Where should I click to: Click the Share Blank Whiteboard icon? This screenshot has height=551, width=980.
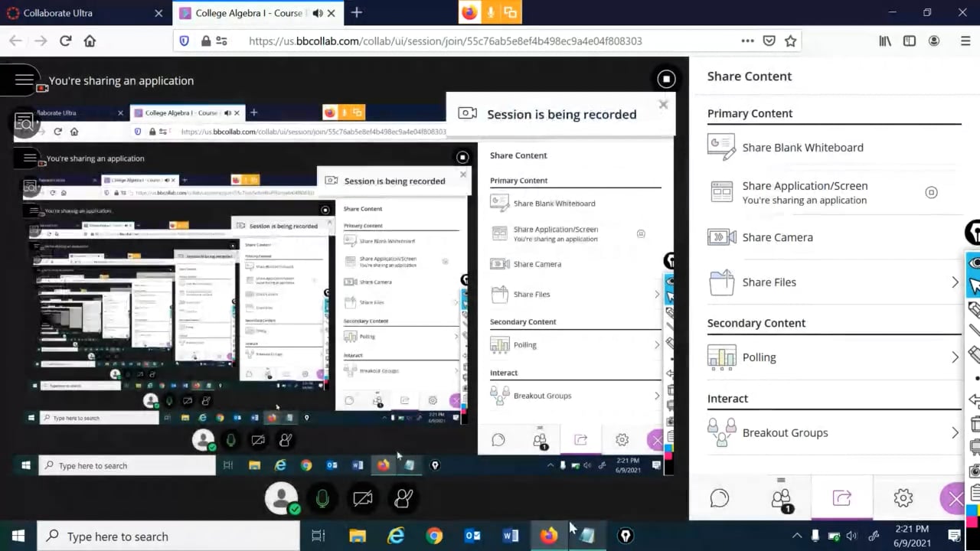721,147
